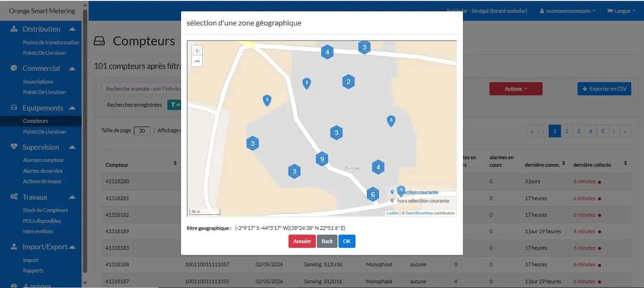Open Alertes de service in sidebar
This screenshot has height=288, width=644.
coord(43,171)
